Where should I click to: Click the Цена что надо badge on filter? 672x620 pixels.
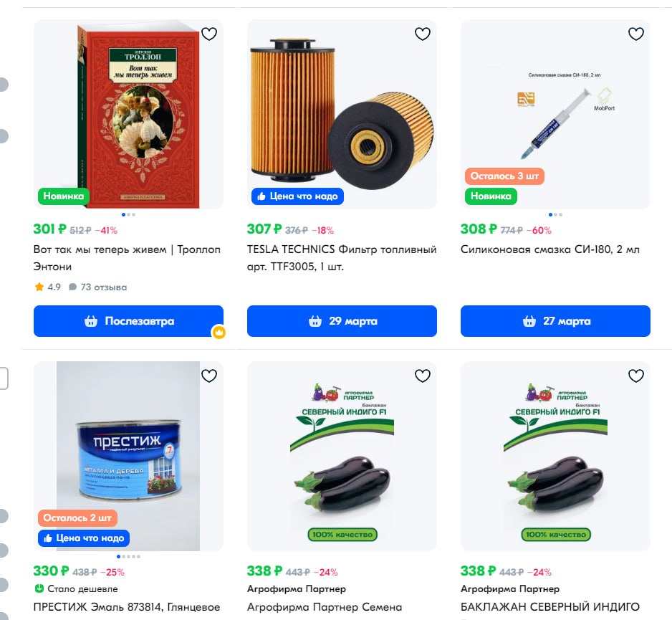(297, 196)
